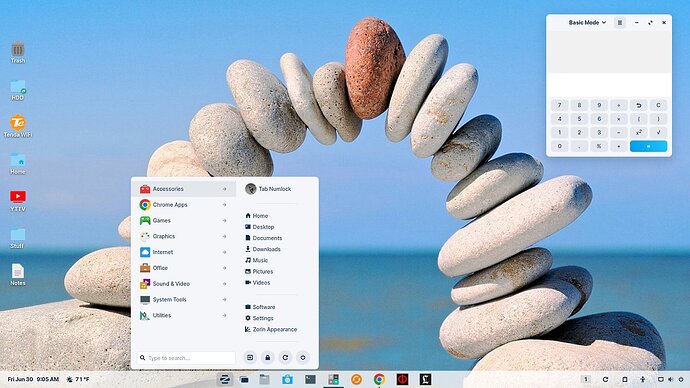
Task: Open the Calculator hamburger menu
Action: coord(620,22)
